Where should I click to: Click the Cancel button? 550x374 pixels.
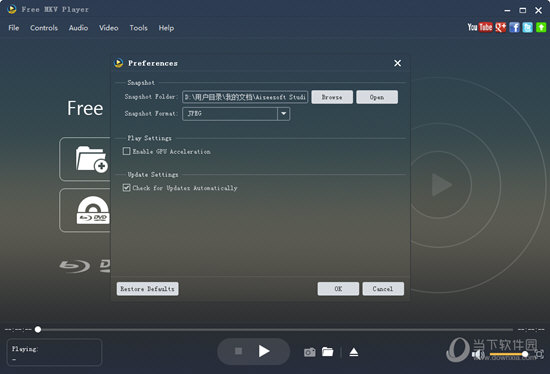[383, 289]
